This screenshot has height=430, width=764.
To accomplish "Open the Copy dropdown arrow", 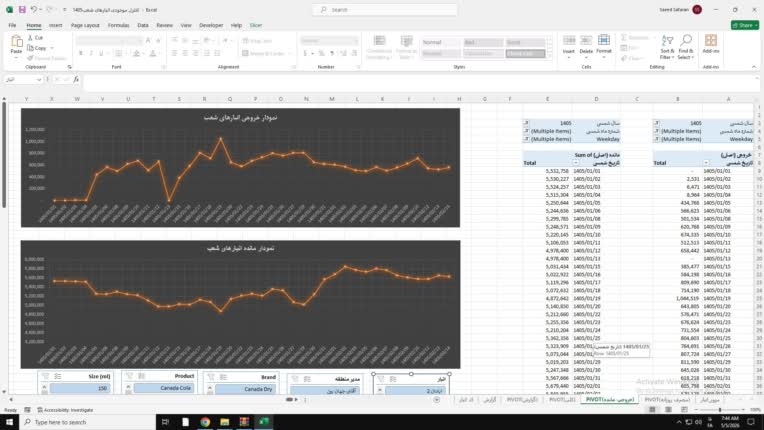I will (x=52, y=48).
